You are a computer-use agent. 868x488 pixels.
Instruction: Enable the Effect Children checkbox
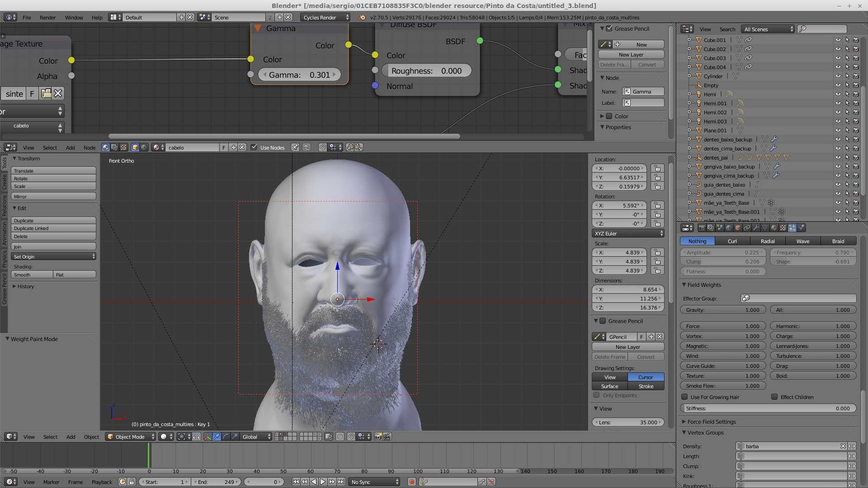point(774,397)
